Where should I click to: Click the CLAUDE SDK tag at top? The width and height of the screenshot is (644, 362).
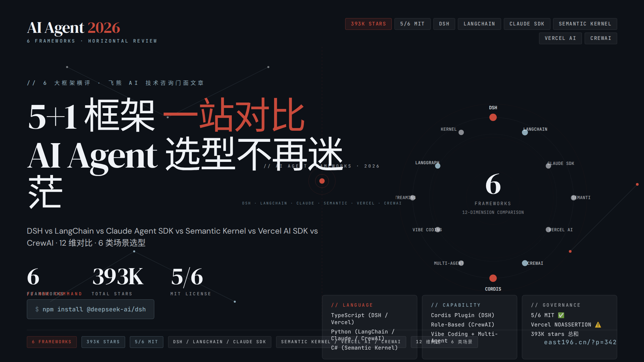click(x=527, y=24)
